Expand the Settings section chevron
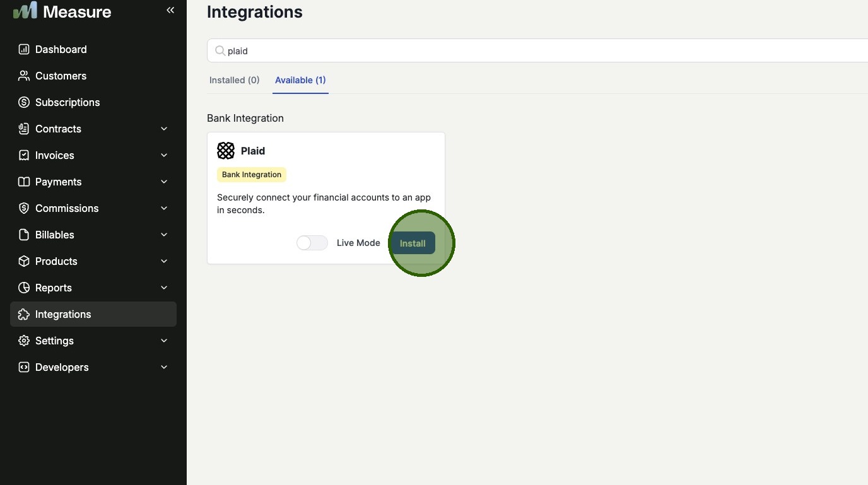Viewport: 868px width, 485px height. click(164, 341)
